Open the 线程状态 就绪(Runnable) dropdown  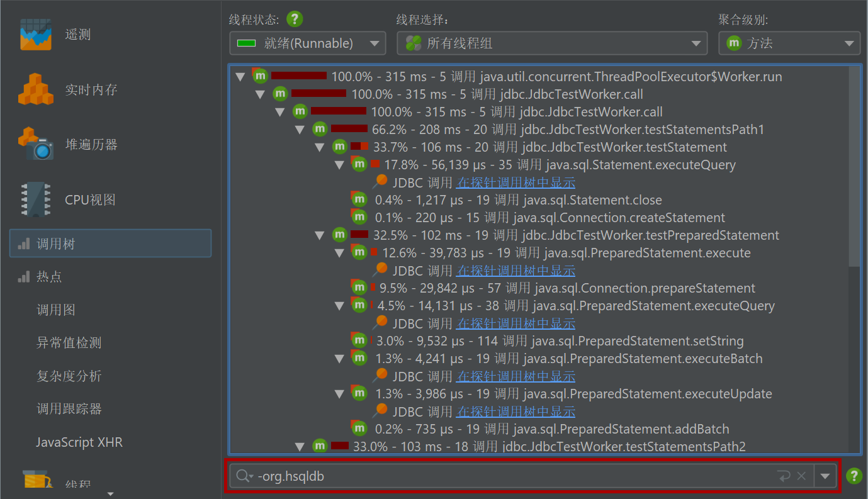(x=308, y=43)
